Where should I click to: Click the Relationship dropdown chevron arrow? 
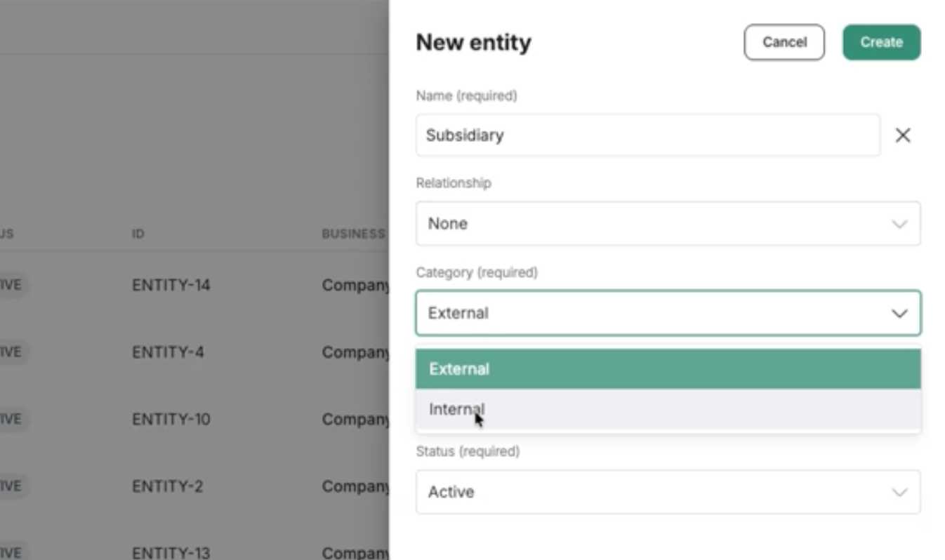[899, 225]
